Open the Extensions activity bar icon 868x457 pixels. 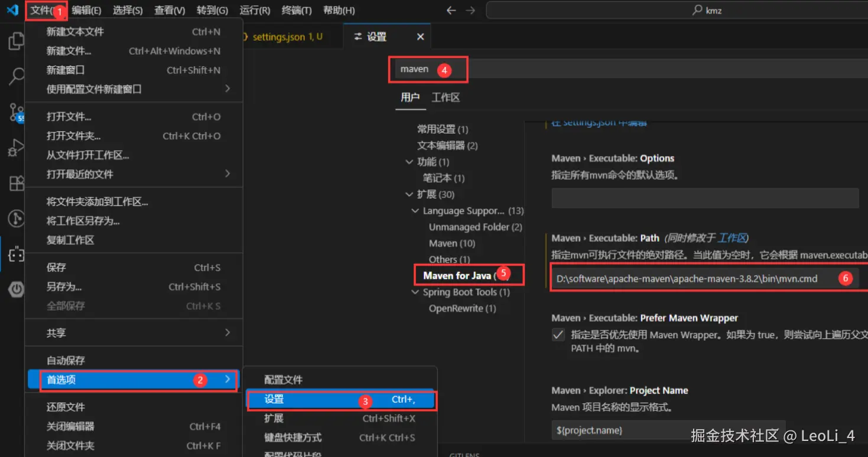tap(16, 183)
